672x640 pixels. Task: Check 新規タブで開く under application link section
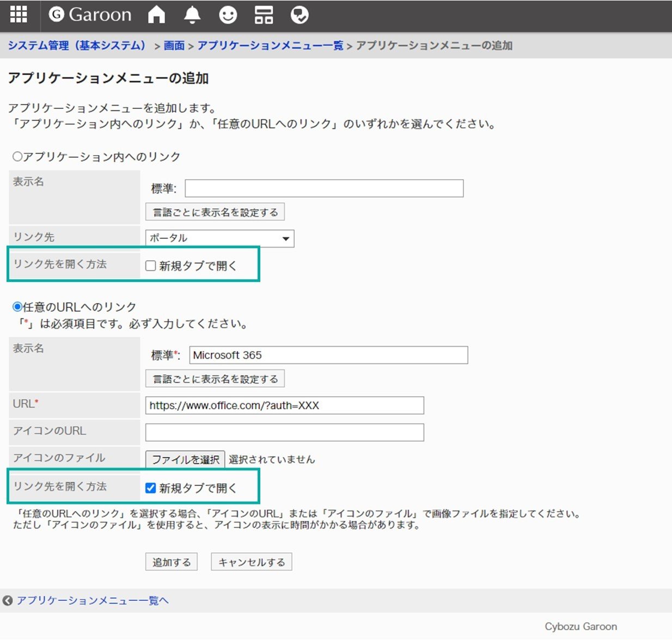[151, 266]
